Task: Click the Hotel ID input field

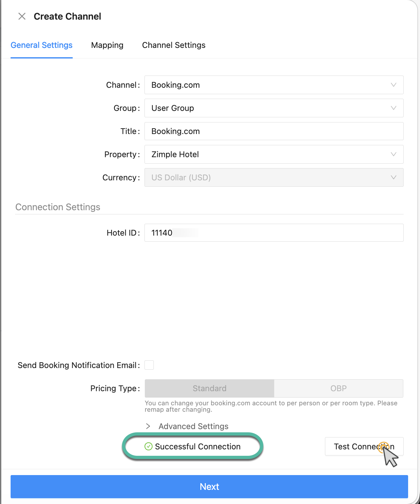Action: tap(274, 233)
